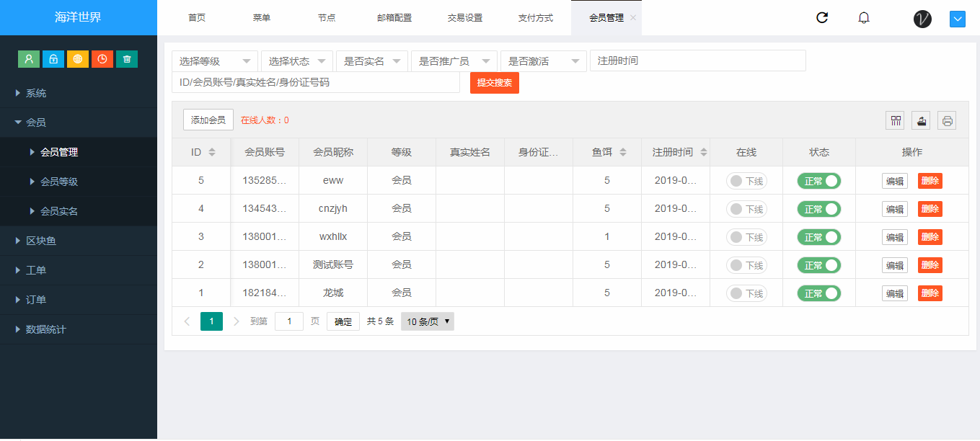Sort by 注册时间 column arrows
The image size is (980, 441).
[x=704, y=153]
